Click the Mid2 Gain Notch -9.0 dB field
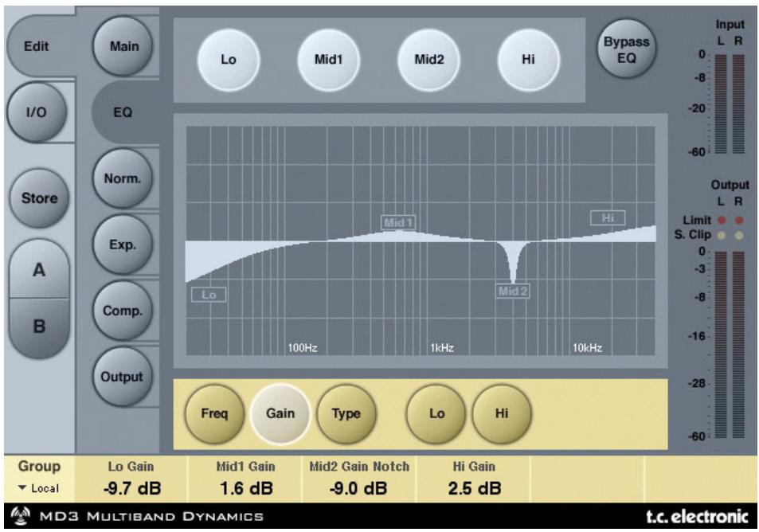 click(x=359, y=479)
